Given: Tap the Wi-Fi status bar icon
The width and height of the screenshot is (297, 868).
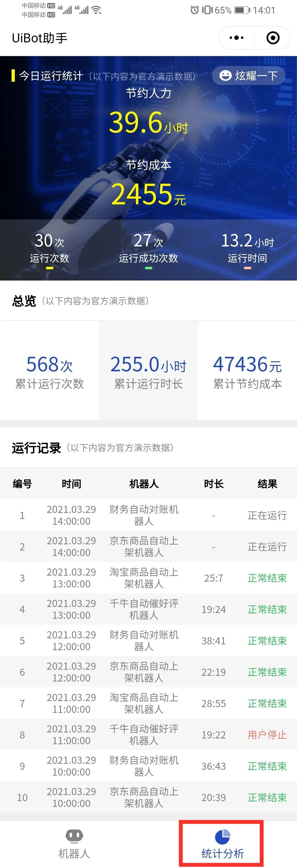Looking at the screenshot, I should pos(97,10).
